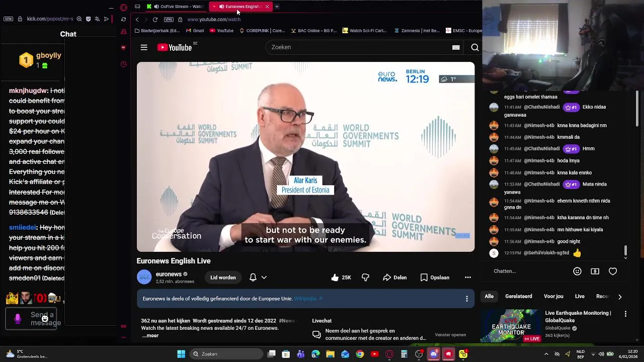Open Windows Start menu
Viewport: 644px width, 362px height.
181,354
